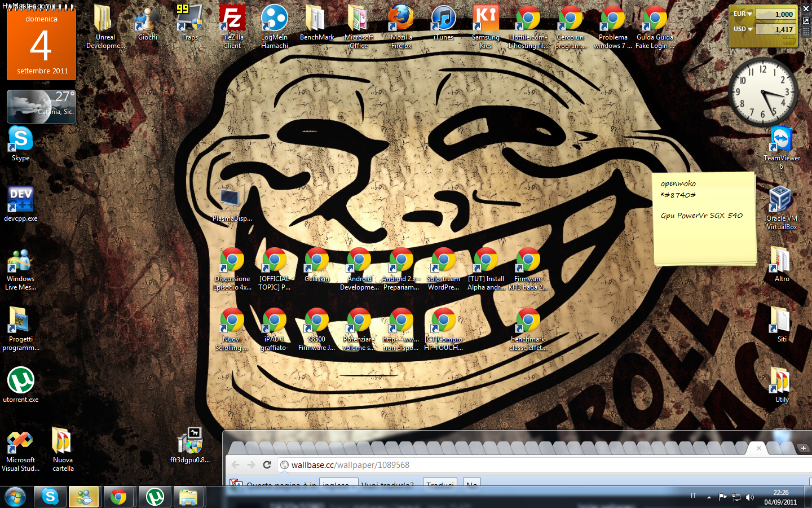The height and width of the screenshot is (508, 812).
Task: Click the EUR amount field 1,000
Action: pos(775,14)
